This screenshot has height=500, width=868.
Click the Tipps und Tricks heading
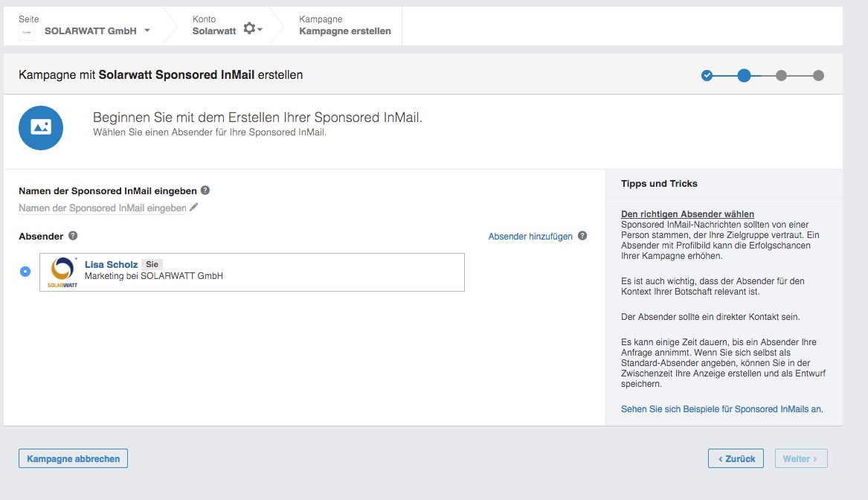pos(659,184)
